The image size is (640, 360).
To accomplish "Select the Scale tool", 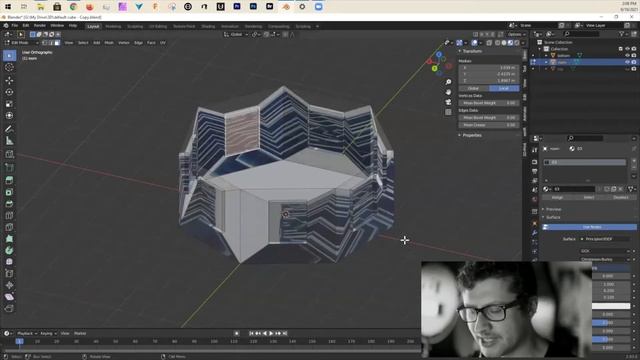I will click(9, 104).
